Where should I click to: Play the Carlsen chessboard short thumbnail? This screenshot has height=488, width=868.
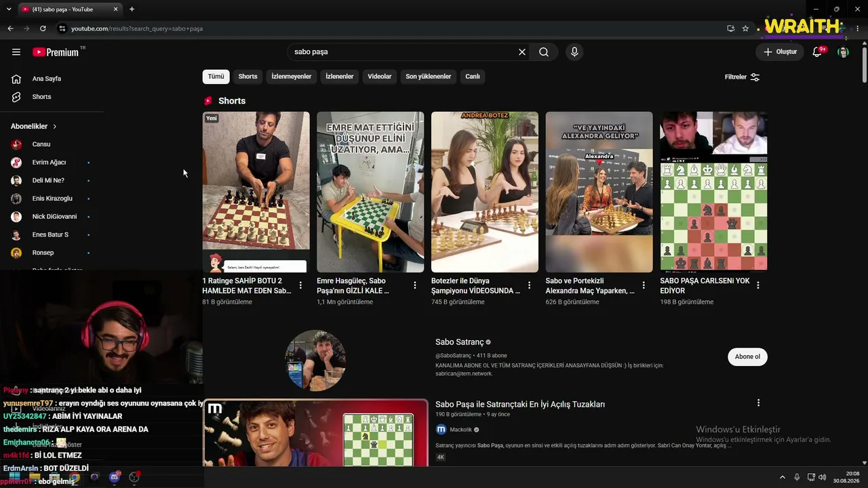tap(713, 192)
